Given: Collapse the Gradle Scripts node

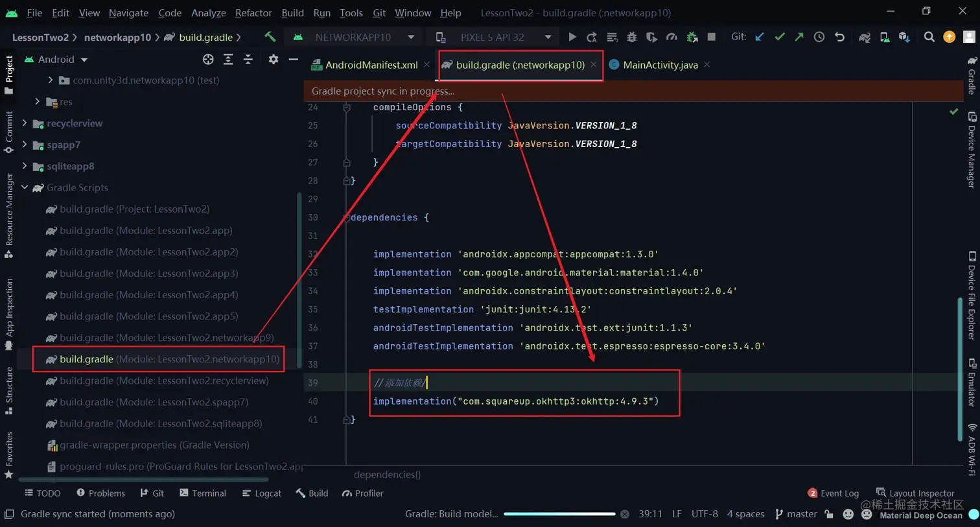Looking at the screenshot, I should tap(25, 187).
